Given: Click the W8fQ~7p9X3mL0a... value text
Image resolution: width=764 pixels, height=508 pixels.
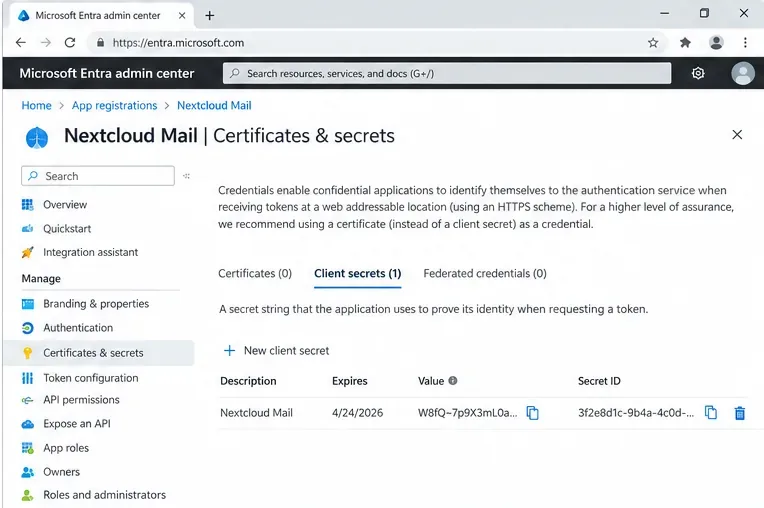Looking at the screenshot, I should click(468, 413).
